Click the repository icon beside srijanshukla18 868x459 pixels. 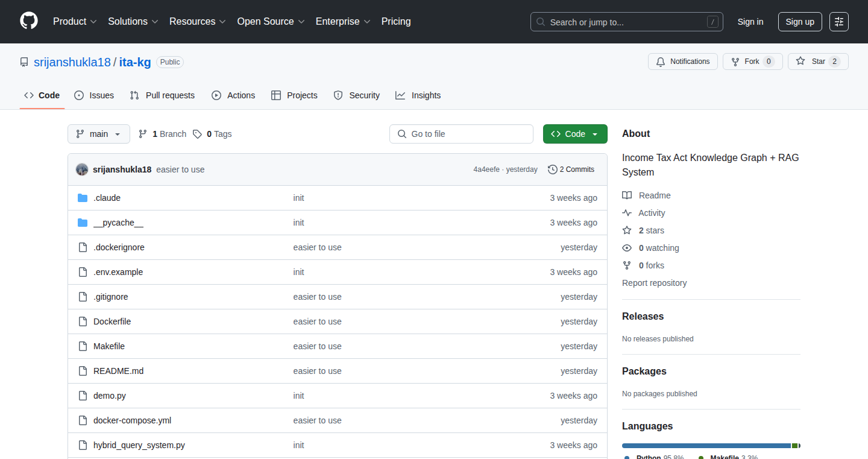click(24, 62)
